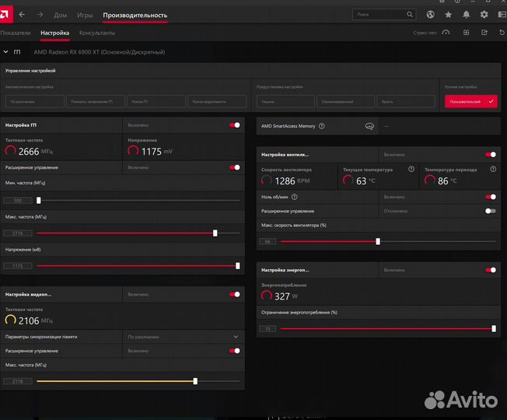This screenshot has height=420, width=507.
Task: Click the memory frequency 2118 value box
Action: tap(18, 382)
